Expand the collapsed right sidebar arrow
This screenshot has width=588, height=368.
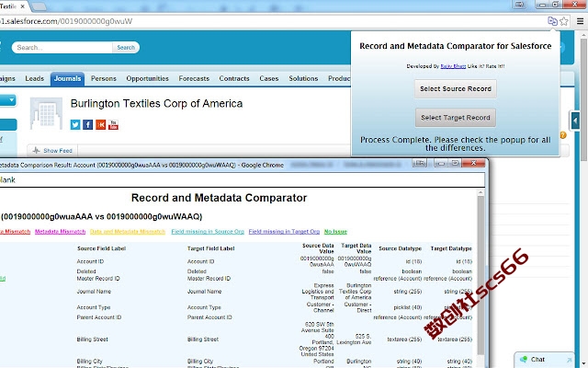(575, 121)
